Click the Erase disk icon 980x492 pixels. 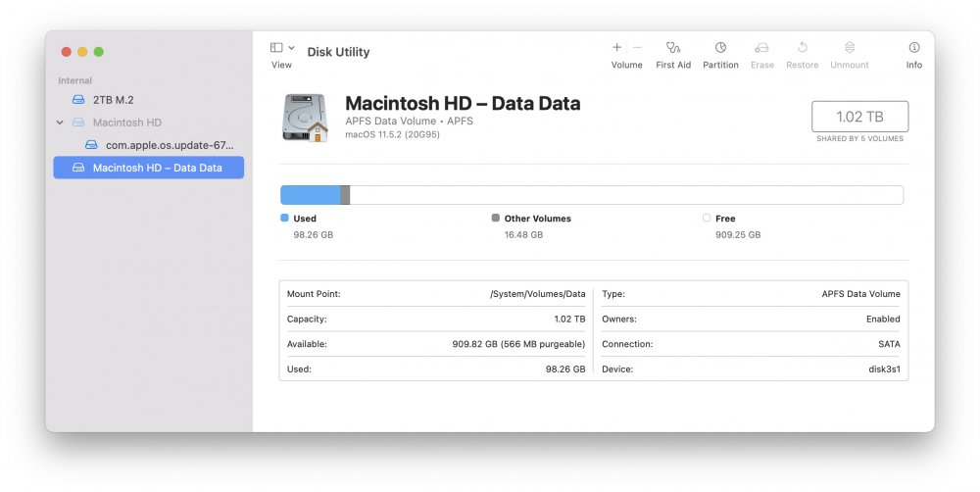(761, 47)
